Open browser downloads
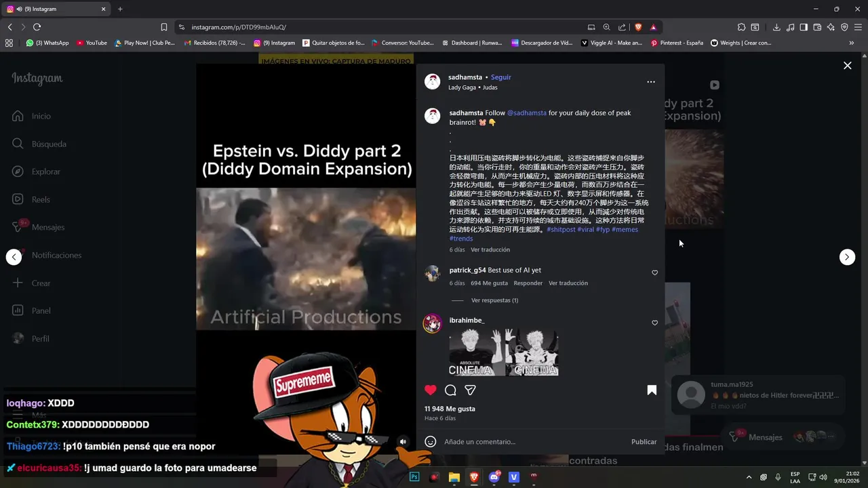This screenshot has width=868, height=488. (776, 27)
